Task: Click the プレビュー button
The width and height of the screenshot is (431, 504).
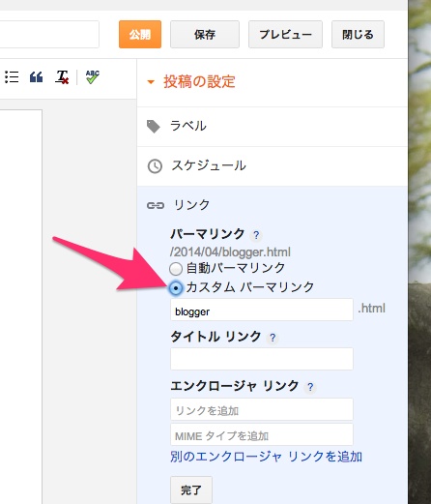Action: [285, 35]
